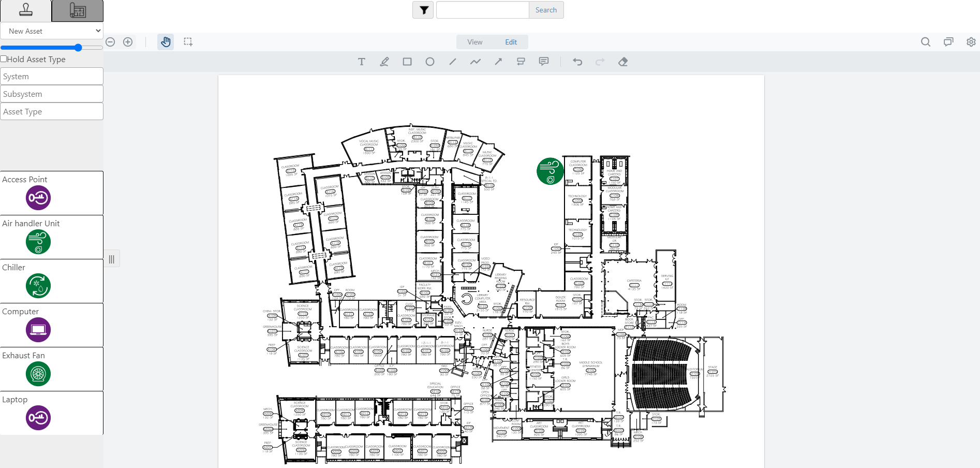The image size is (980, 468).
Task: Click the Undo icon
Action: 577,62
